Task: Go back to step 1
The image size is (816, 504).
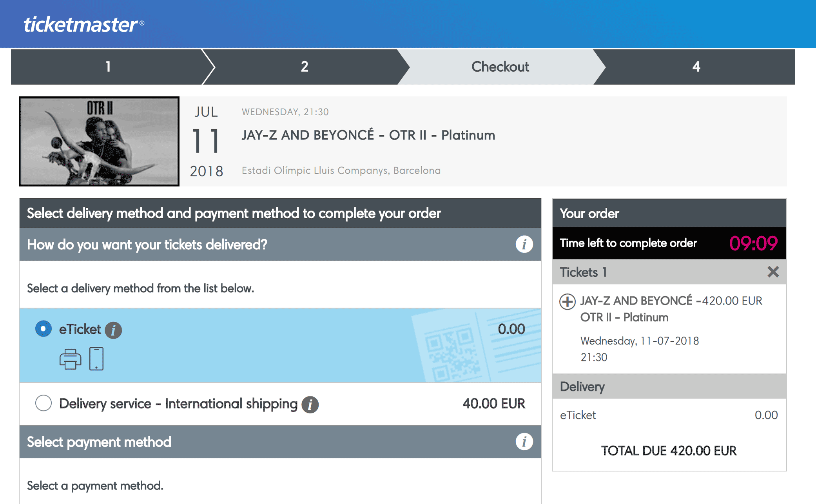Action: 108,67
